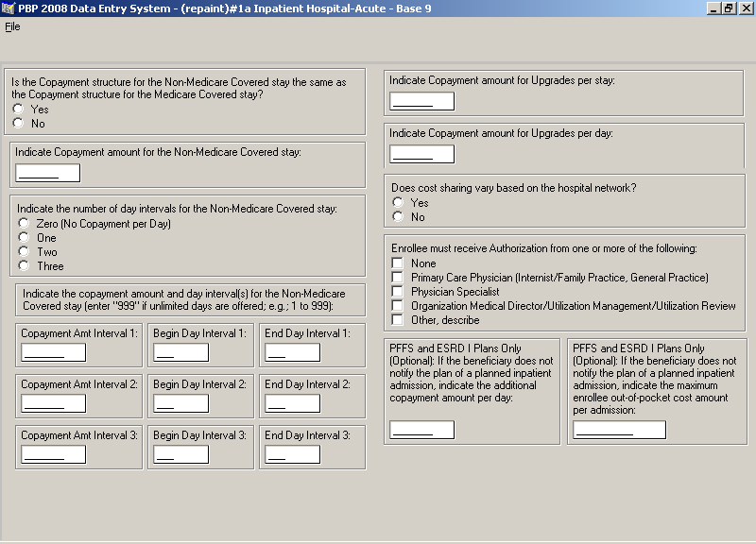Click Copayment Amt Interval 1 field

54,352
